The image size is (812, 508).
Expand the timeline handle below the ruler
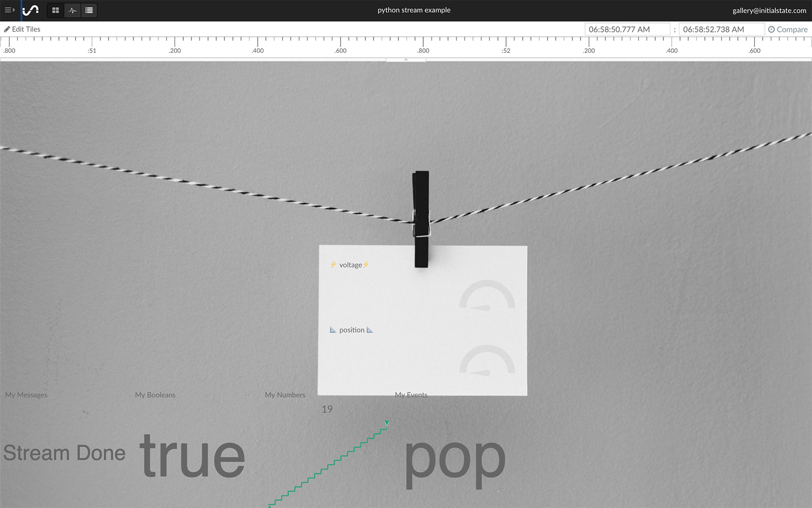(405, 59)
